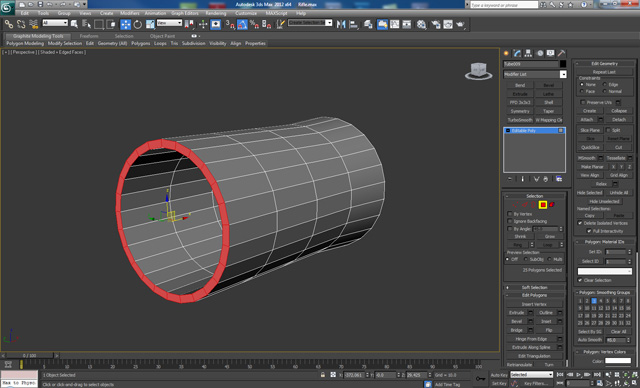Click the Mirror tool icon

(x=341, y=24)
